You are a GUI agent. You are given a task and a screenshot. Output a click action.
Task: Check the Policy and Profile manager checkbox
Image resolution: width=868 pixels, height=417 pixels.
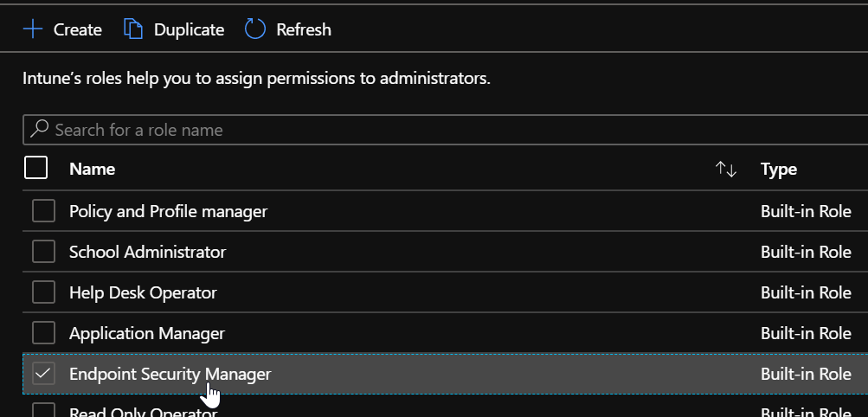(43, 211)
